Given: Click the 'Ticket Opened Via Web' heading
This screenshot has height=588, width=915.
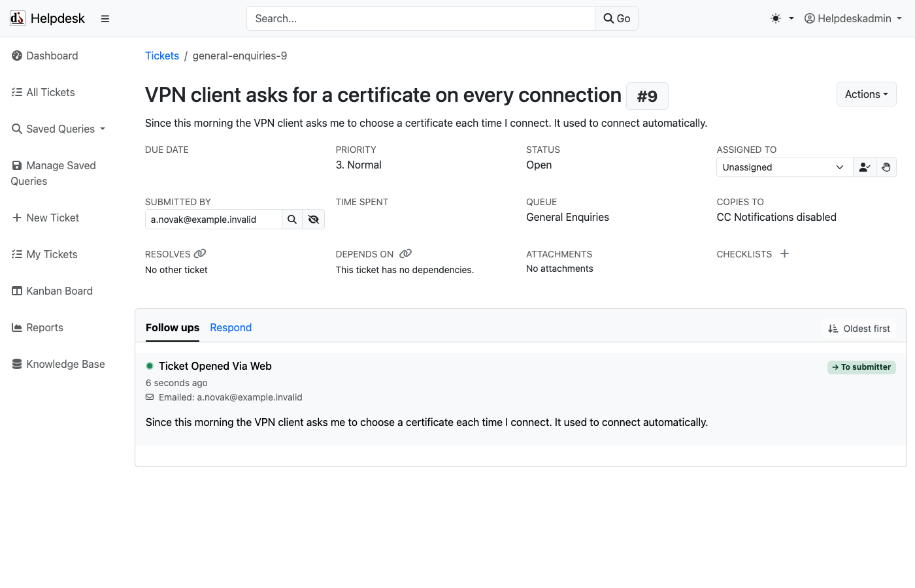Looking at the screenshot, I should coord(215,366).
